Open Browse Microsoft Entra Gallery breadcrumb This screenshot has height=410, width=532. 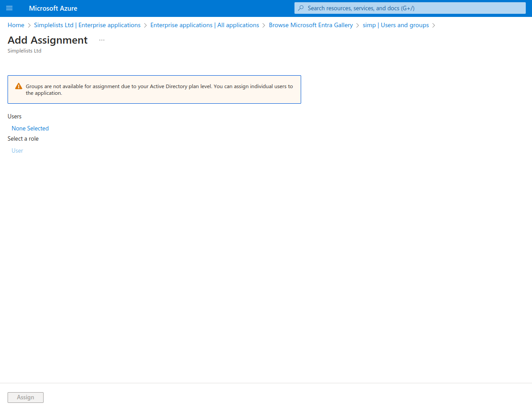click(311, 25)
